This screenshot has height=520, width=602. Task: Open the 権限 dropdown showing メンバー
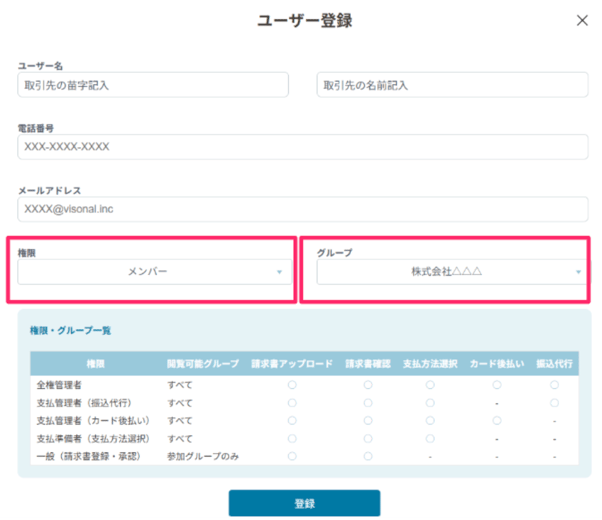pos(153,272)
